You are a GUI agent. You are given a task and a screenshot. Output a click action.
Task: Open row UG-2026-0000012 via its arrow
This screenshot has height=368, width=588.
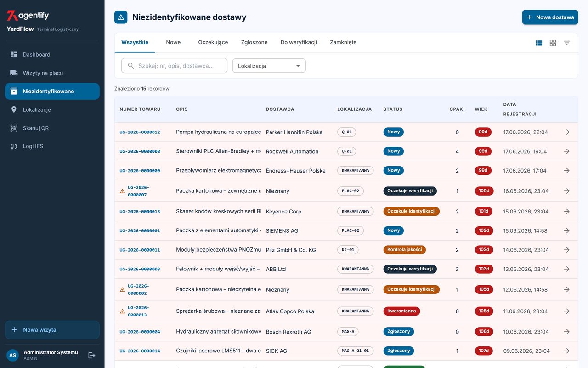[x=566, y=132]
